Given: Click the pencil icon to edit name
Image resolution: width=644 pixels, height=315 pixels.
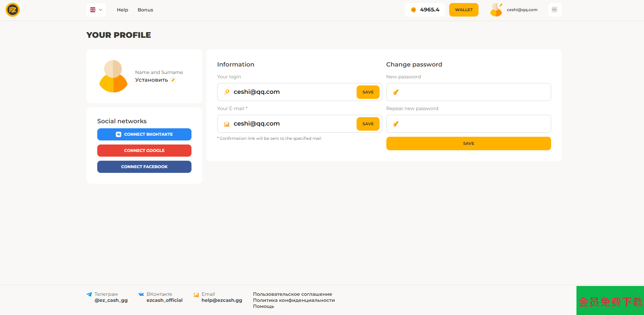Looking at the screenshot, I should (x=173, y=80).
